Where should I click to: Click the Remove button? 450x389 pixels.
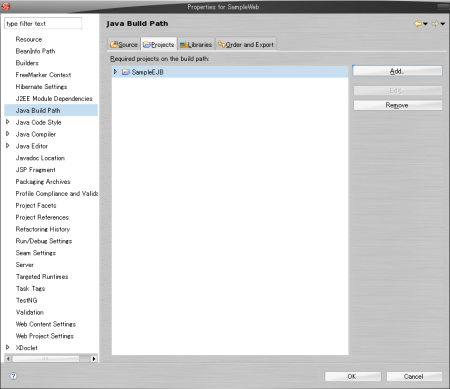397,105
